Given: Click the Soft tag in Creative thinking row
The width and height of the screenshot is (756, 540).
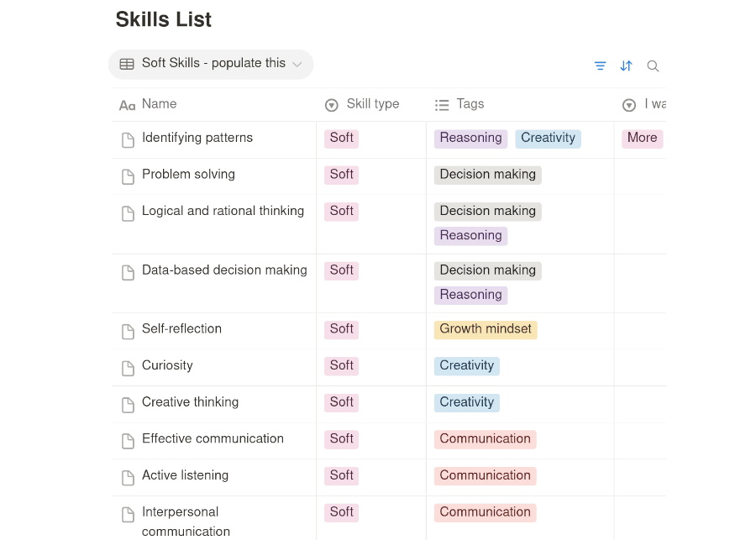Looking at the screenshot, I should coord(341,402).
